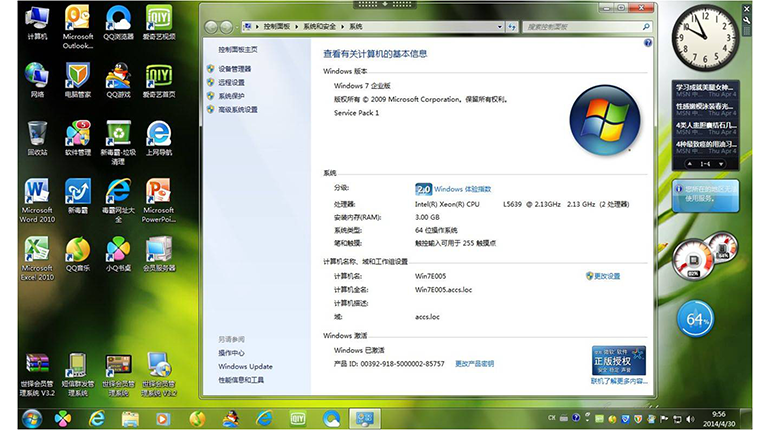The width and height of the screenshot is (770, 430).
Task: Click the CPU meter gauge gadget
Action: (x=693, y=260)
